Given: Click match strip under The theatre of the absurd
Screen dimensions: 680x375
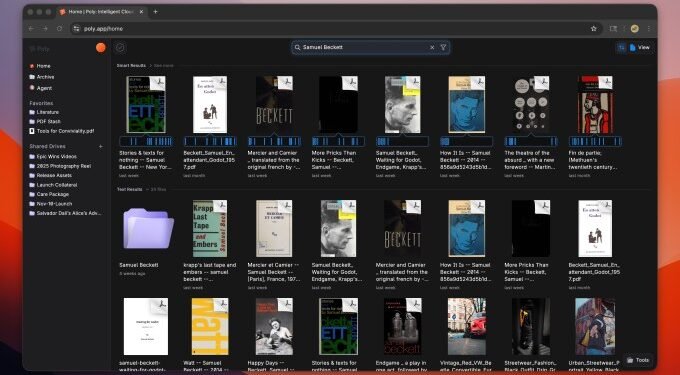Looking at the screenshot, I should [x=531, y=141].
